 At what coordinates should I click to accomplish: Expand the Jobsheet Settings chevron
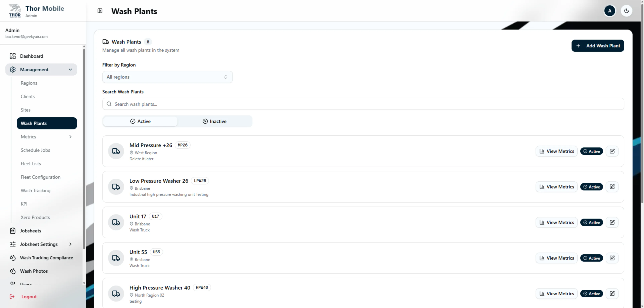coord(70,244)
